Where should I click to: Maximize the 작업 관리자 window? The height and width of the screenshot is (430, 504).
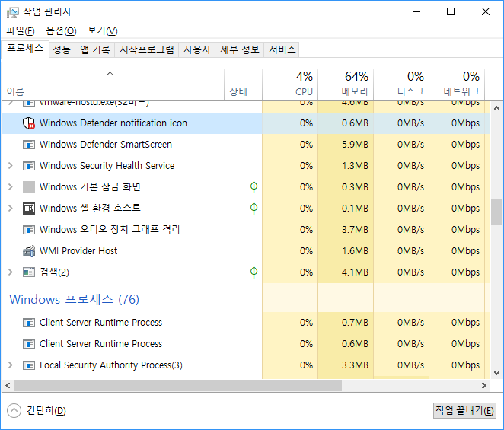point(451,12)
